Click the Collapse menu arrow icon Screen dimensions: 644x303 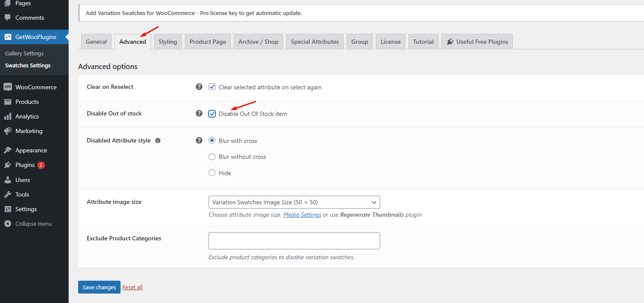(8, 224)
